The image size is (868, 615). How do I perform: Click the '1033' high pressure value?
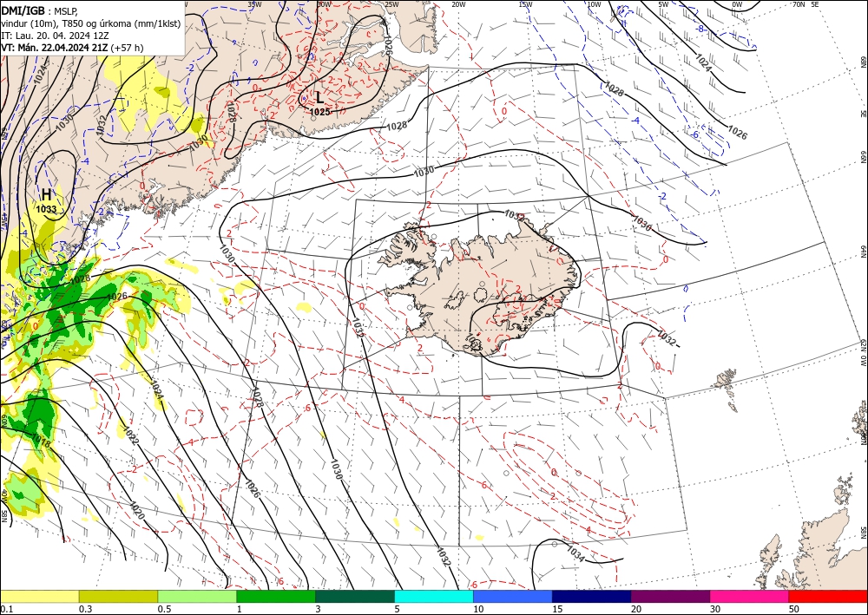pyautogui.click(x=46, y=209)
